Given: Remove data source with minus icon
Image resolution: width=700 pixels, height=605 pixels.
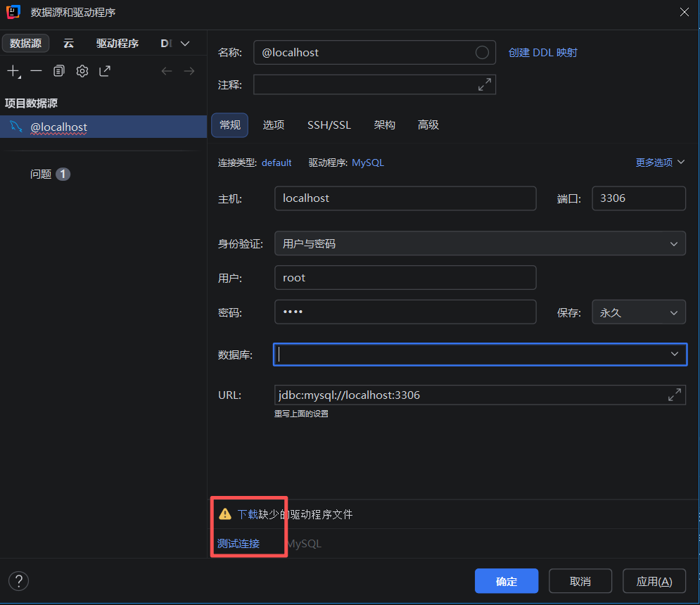Looking at the screenshot, I should (x=36, y=71).
